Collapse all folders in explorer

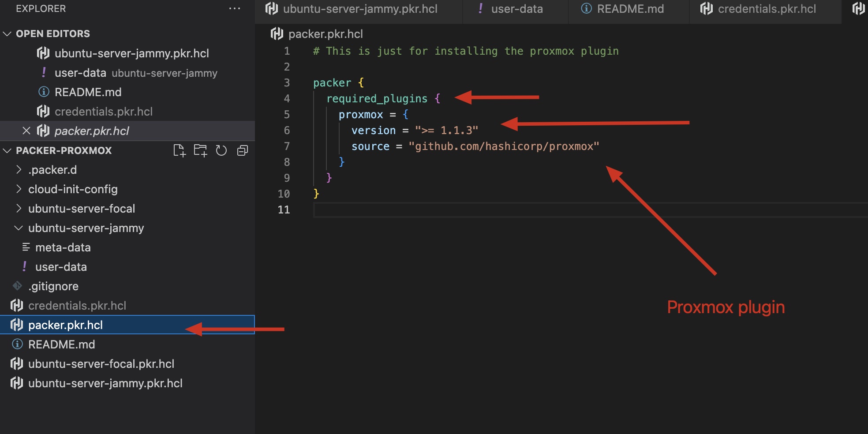click(243, 150)
